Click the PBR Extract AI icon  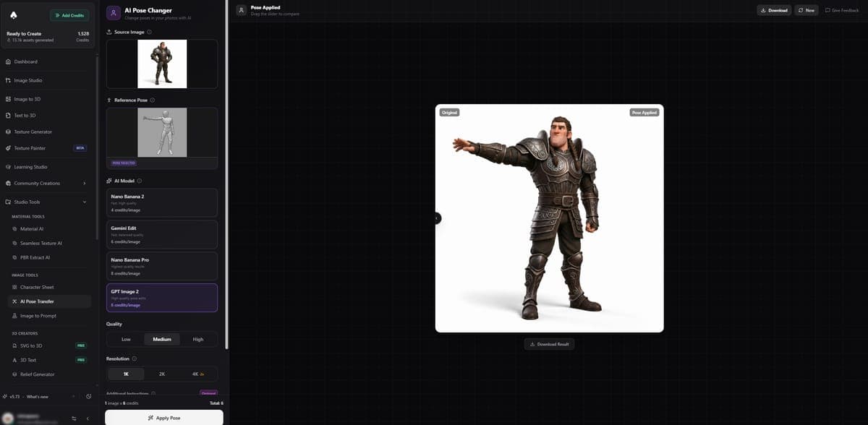[14, 257]
